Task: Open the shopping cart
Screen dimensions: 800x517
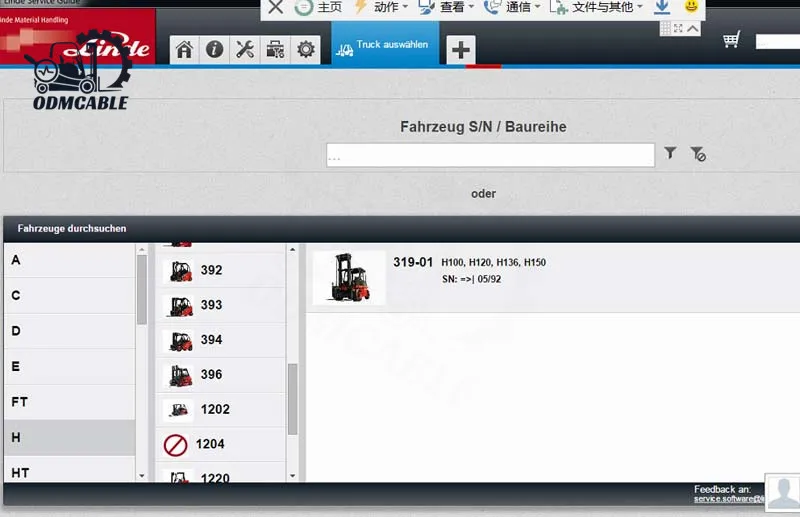Action: click(731, 40)
